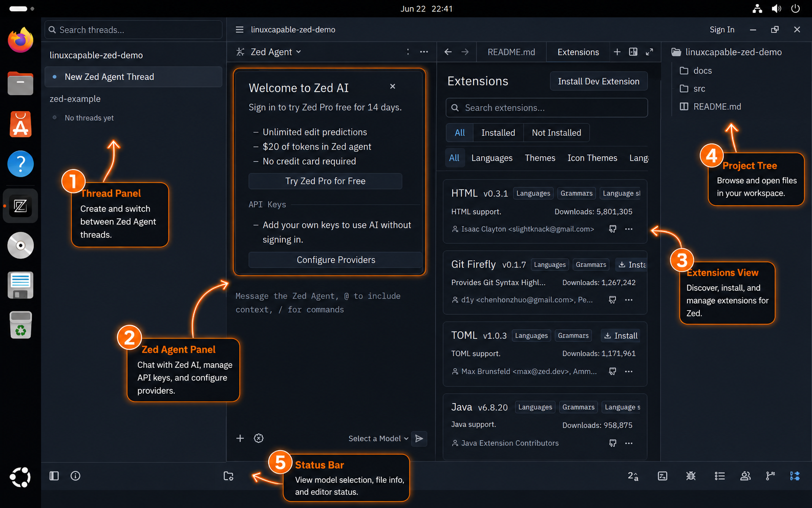
Task: Switch to the README.md tab
Action: pos(511,52)
